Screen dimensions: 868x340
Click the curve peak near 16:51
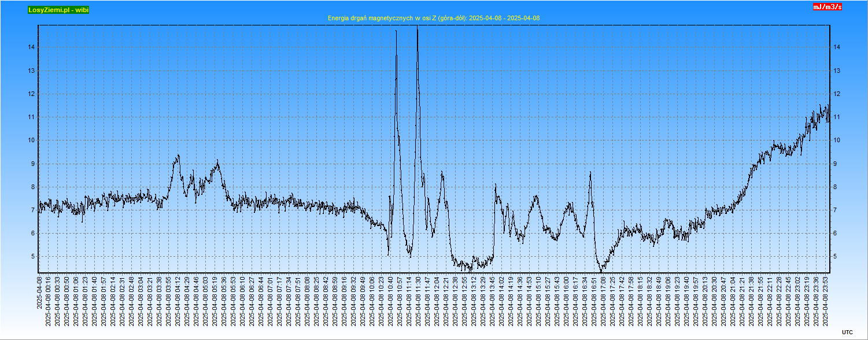click(x=590, y=172)
